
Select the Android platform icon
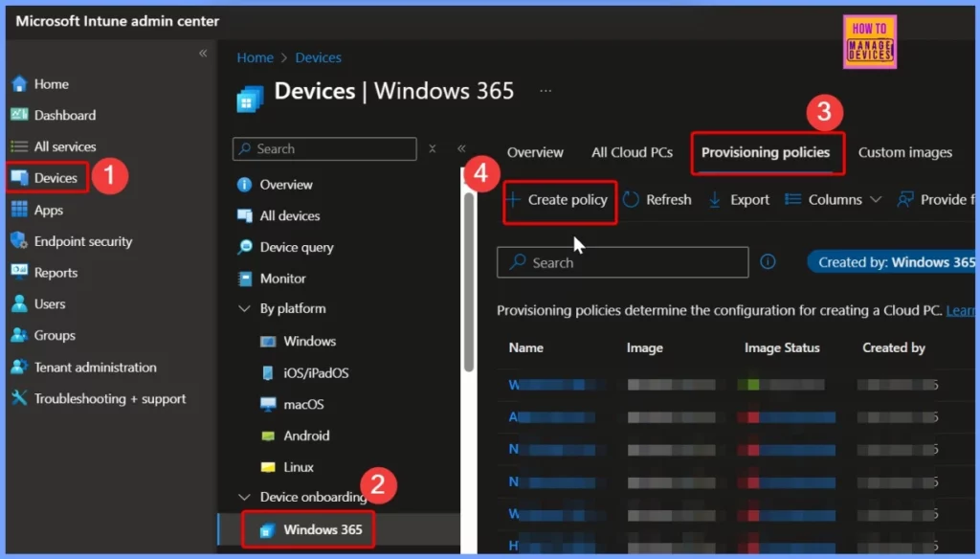[268, 436]
